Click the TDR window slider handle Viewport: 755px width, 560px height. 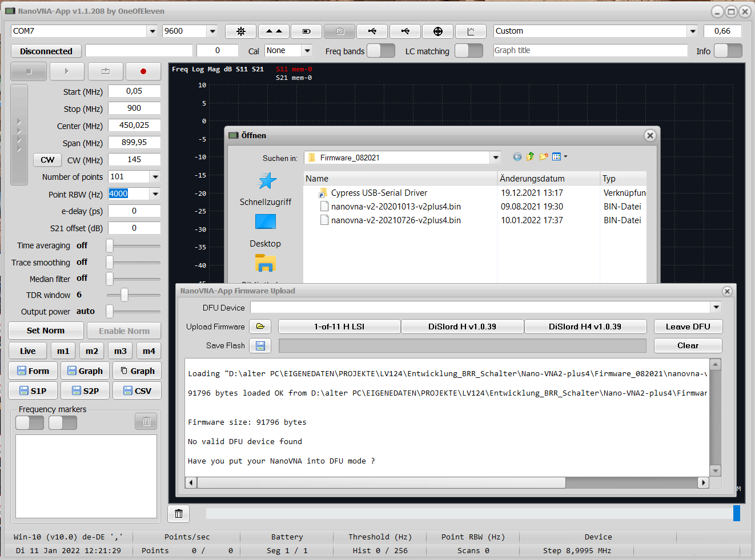(125, 295)
